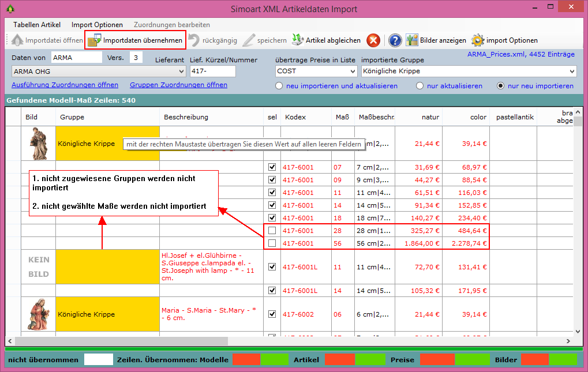Select the nur aktualisieren radio button
Screen dimensions: 588x372
coord(420,86)
